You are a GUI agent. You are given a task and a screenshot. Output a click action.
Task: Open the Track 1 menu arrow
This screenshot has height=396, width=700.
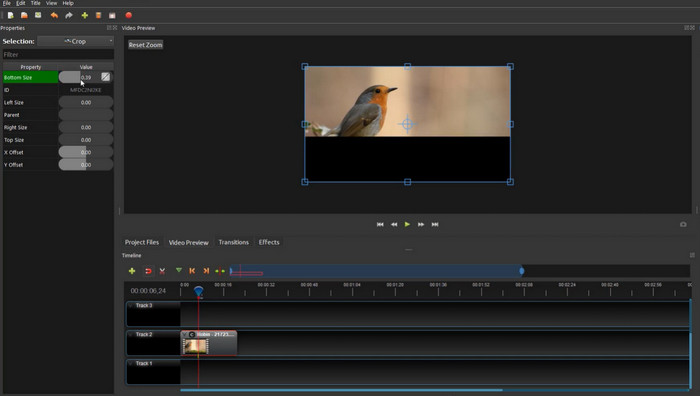(130, 363)
